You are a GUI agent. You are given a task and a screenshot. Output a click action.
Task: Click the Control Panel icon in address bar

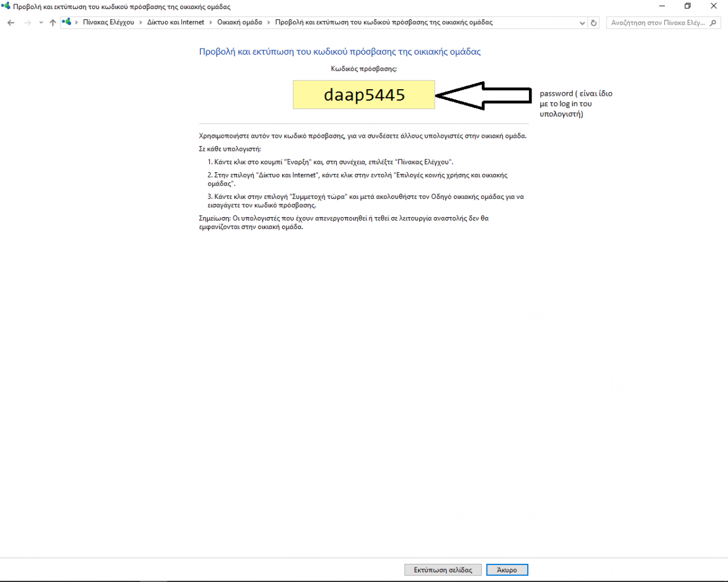pos(67,22)
